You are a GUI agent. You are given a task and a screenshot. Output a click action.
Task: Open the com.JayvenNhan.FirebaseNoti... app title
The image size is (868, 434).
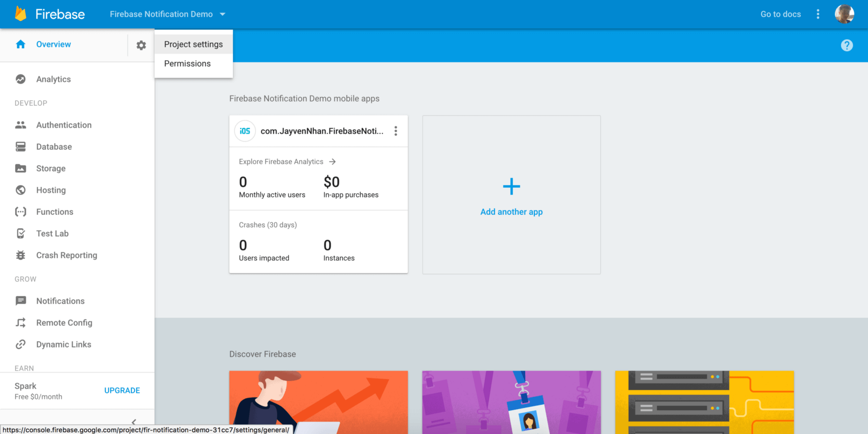[x=322, y=131]
